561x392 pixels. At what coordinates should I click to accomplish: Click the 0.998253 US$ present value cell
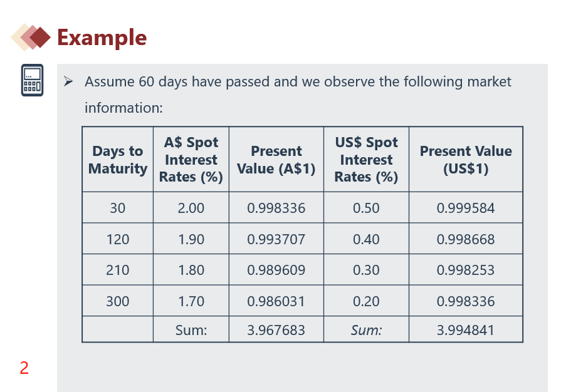466,270
